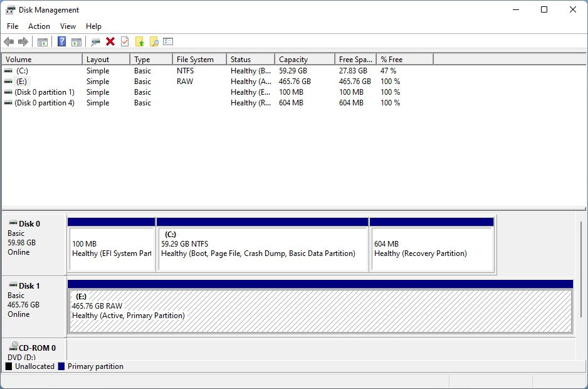Click the folder with green arrow icon
Screen dimensions: 588x389
pos(139,42)
